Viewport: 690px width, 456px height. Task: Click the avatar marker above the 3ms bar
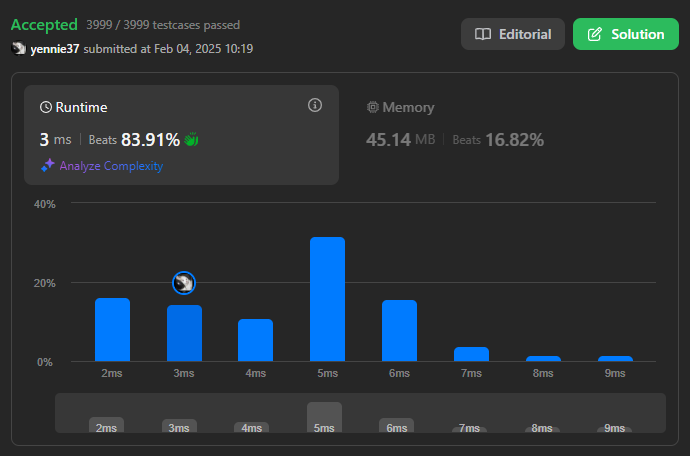(184, 283)
